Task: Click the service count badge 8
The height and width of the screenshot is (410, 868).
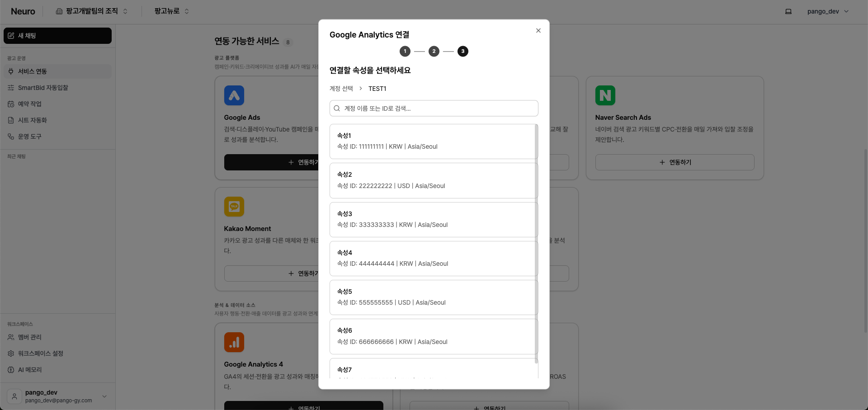Action: (288, 42)
